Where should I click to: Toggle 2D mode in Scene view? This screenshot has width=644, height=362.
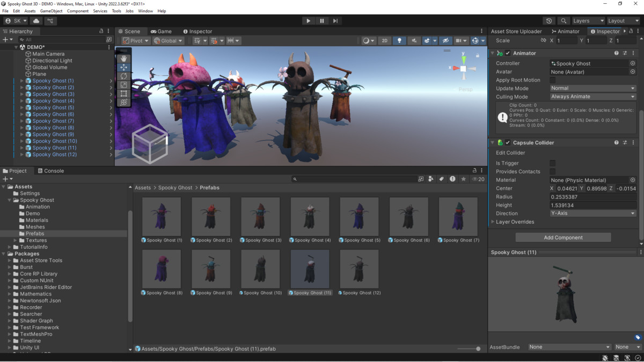385,41
